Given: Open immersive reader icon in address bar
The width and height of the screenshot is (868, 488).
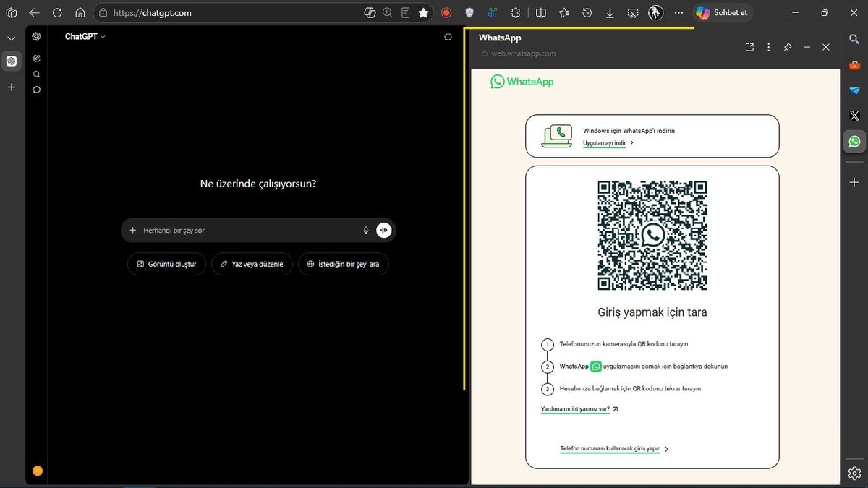Looking at the screenshot, I should click(x=406, y=12).
